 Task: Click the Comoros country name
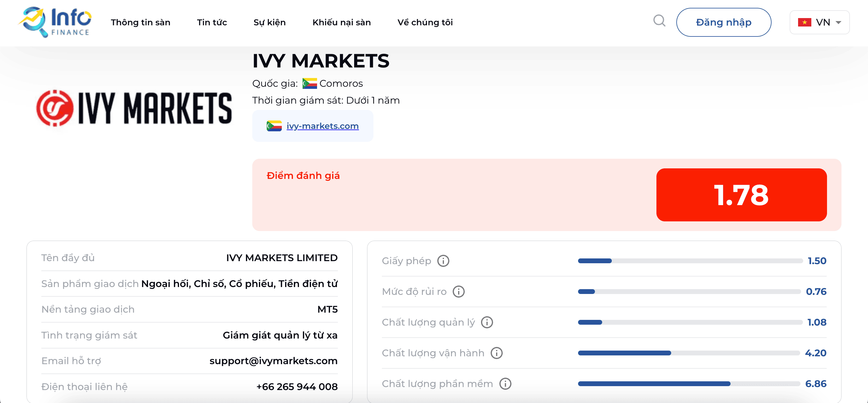pos(341,83)
